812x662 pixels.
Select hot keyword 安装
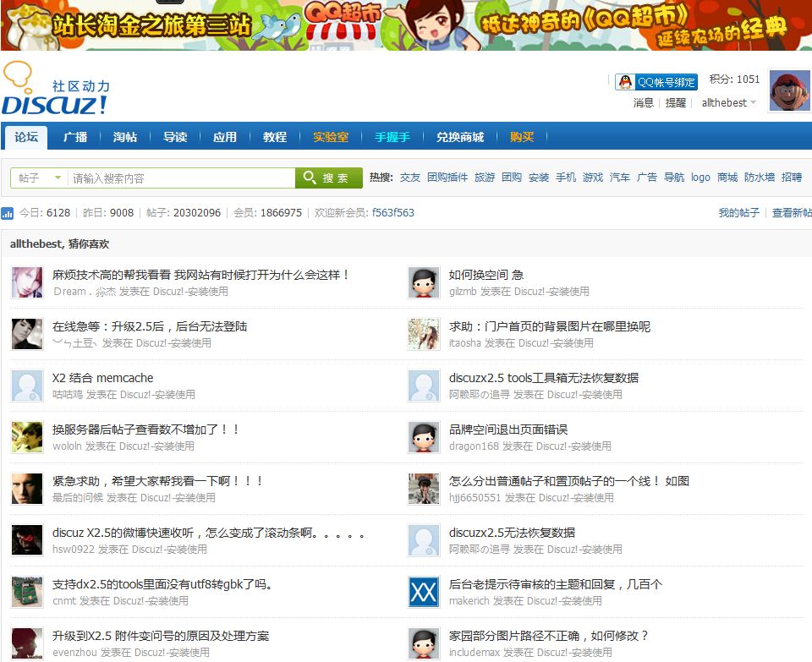pyautogui.click(x=539, y=178)
